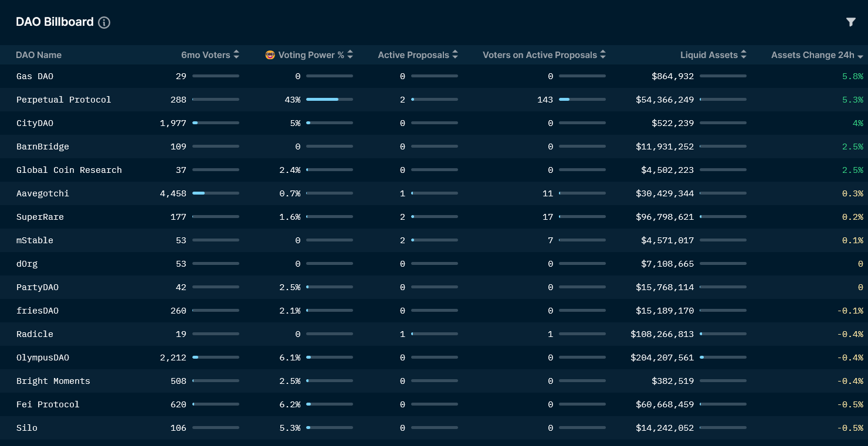This screenshot has height=446, width=868.
Task: Click the DAO Name column header
Action: (x=39, y=55)
